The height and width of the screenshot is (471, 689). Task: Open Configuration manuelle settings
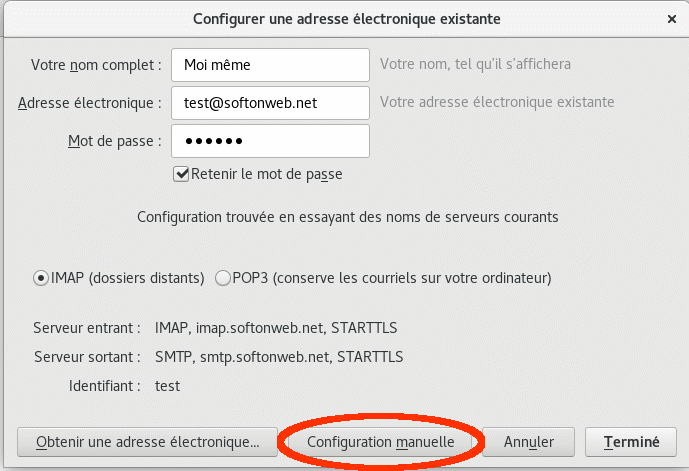coord(381,441)
